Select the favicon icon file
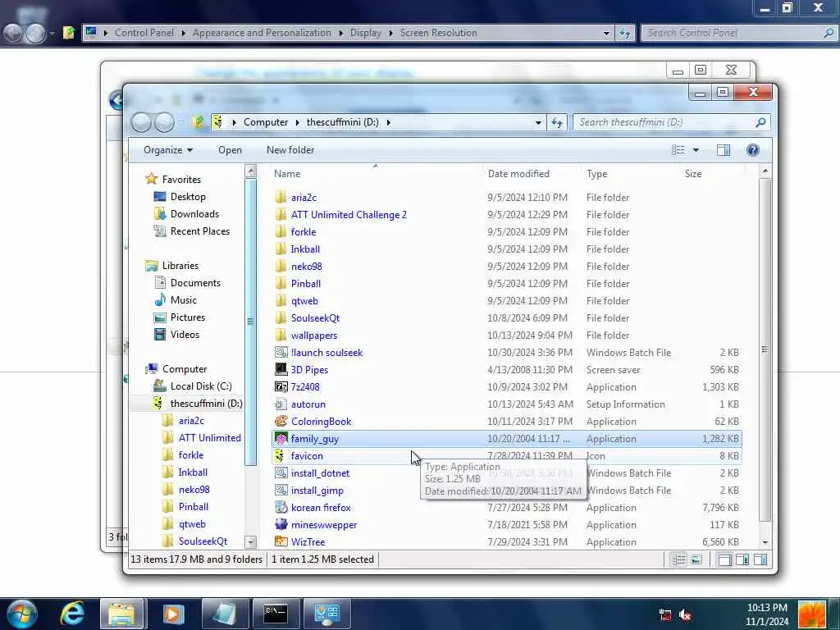 279,455
